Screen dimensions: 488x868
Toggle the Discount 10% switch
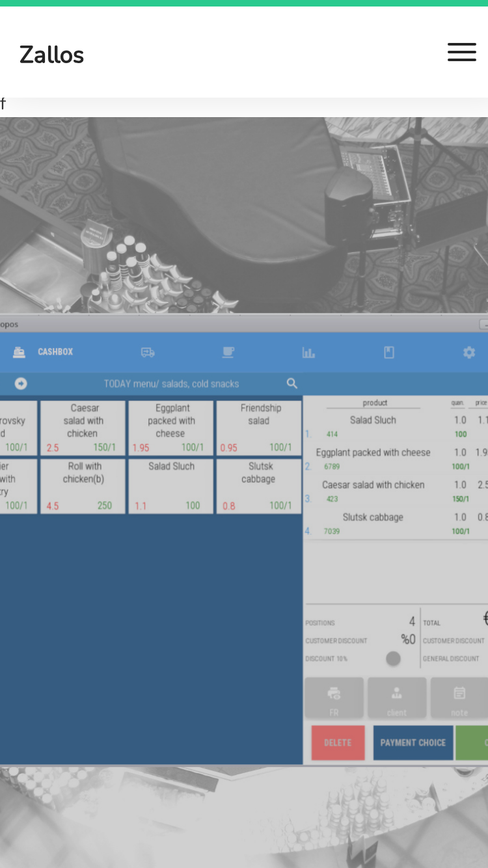(x=393, y=658)
